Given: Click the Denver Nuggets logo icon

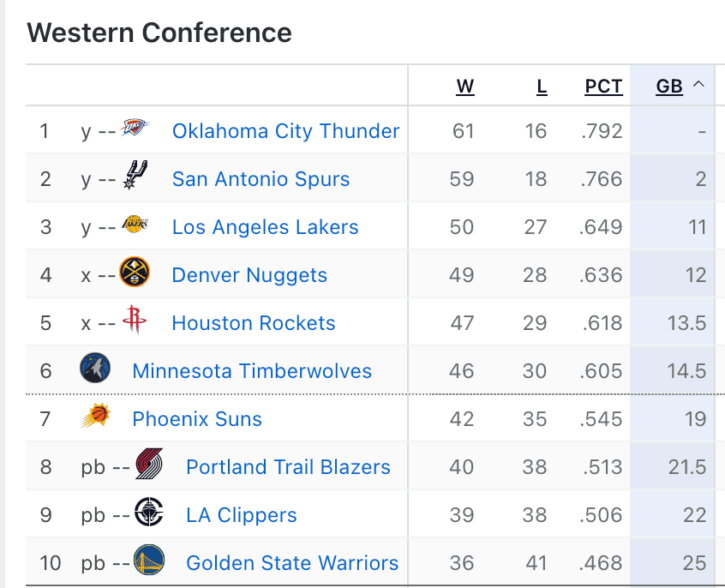Looking at the screenshot, I should click(135, 273).
